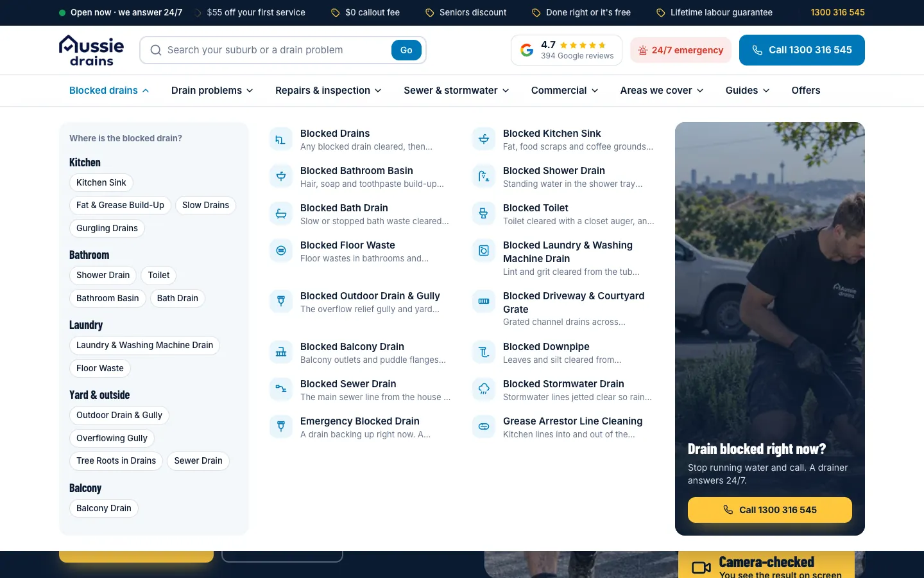Select the Gurgling Drains chip

pos(107,229)
